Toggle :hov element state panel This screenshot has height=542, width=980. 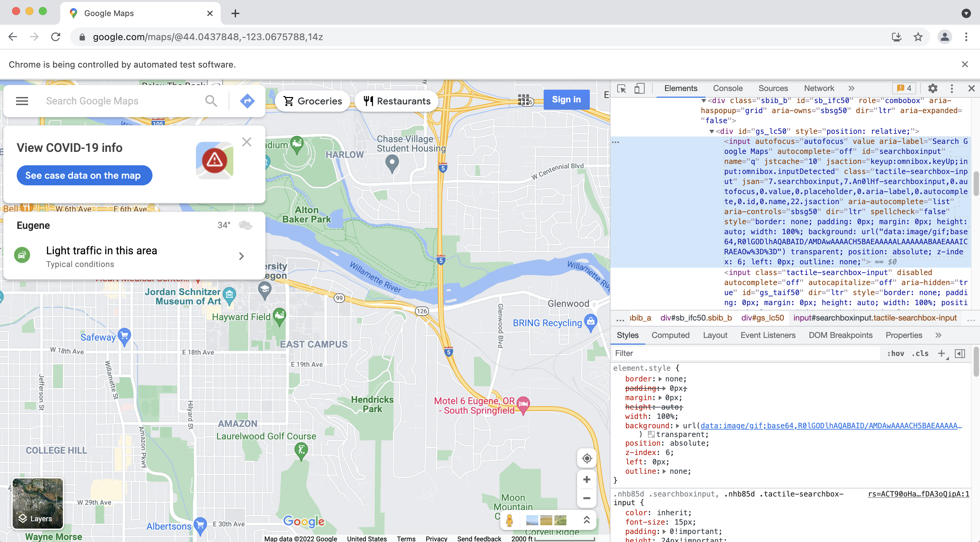[x=895, y=353]
